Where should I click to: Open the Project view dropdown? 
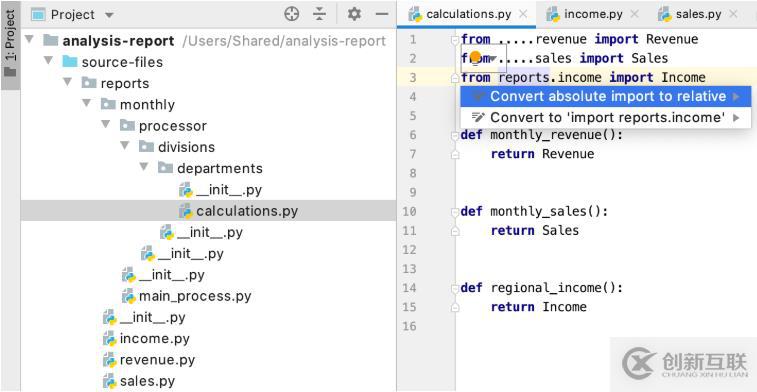click(x=110, y=15)
